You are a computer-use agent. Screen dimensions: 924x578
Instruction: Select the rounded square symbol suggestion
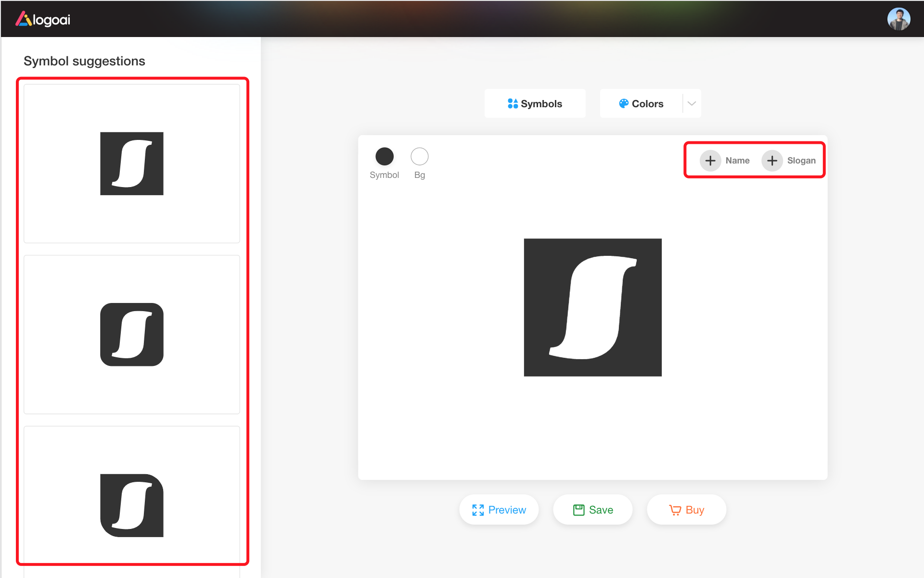tap(131, 334)
